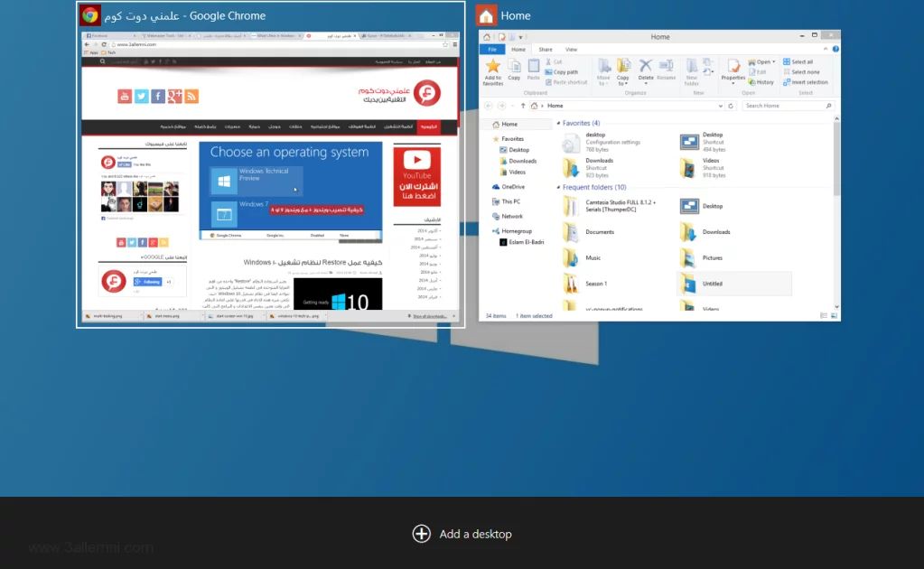The height and width of the screenshot is (569, 924).
Task: Click the Add to favorites star icon
Action: coord(493,67)
